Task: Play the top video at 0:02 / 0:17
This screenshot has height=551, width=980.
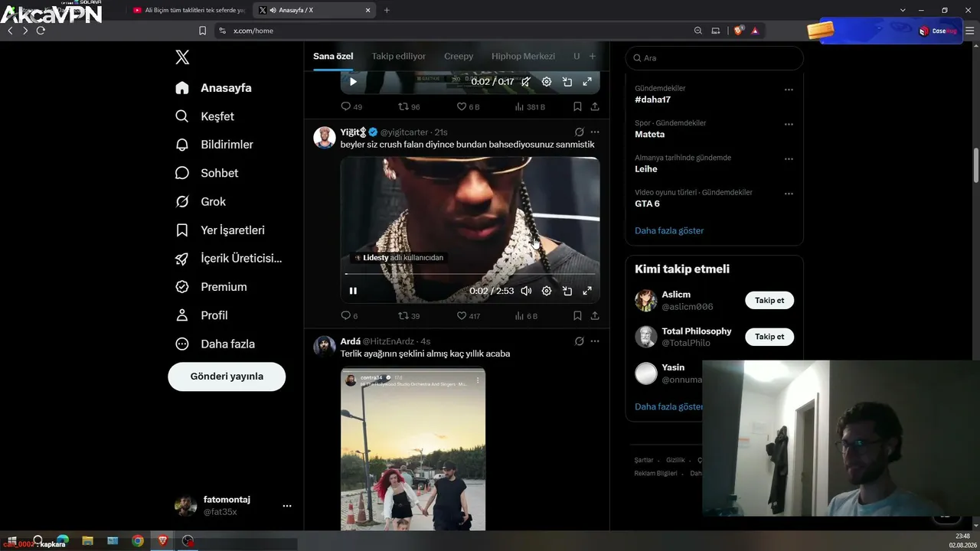Action: click(353, 81)
